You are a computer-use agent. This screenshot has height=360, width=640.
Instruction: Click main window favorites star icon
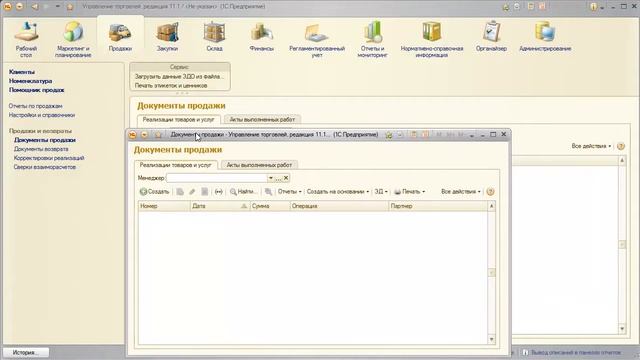tap(70, 7)
